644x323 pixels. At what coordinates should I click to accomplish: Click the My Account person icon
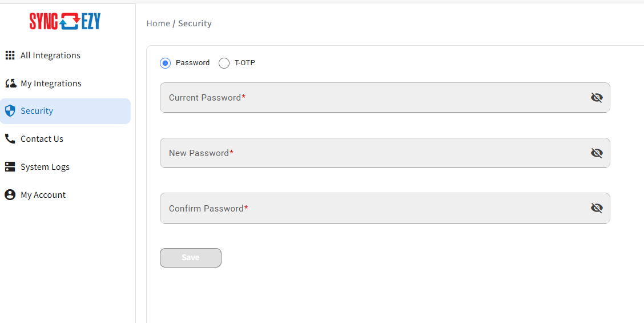pos(10,194)
